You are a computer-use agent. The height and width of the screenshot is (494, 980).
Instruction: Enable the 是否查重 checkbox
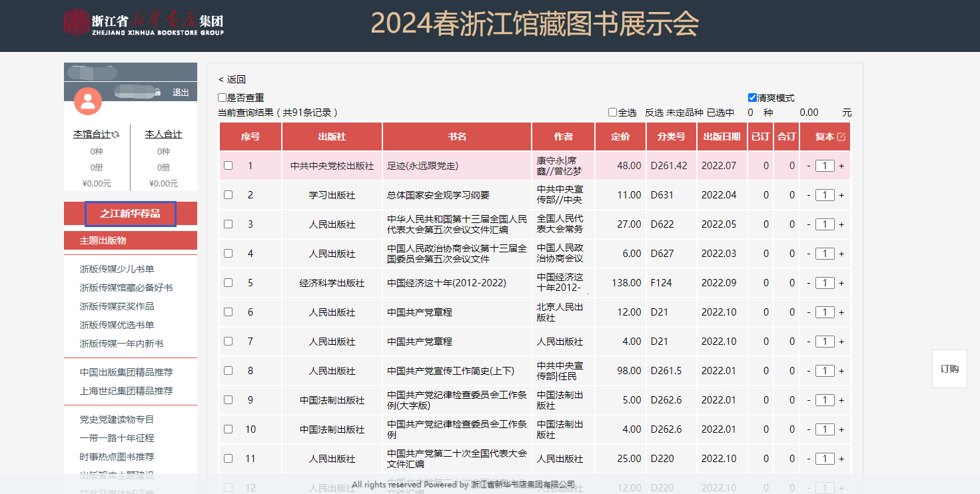tap(223, 98)
